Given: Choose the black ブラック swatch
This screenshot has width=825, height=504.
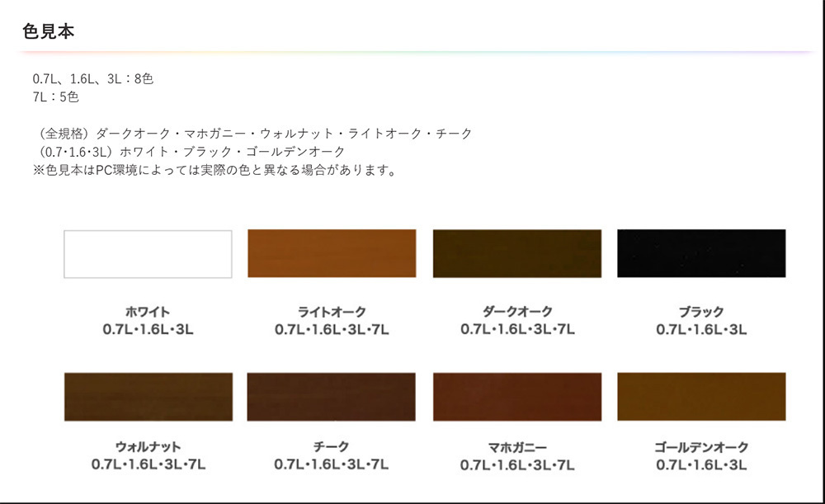Looking at the screenshot, I should pos(701,253).
